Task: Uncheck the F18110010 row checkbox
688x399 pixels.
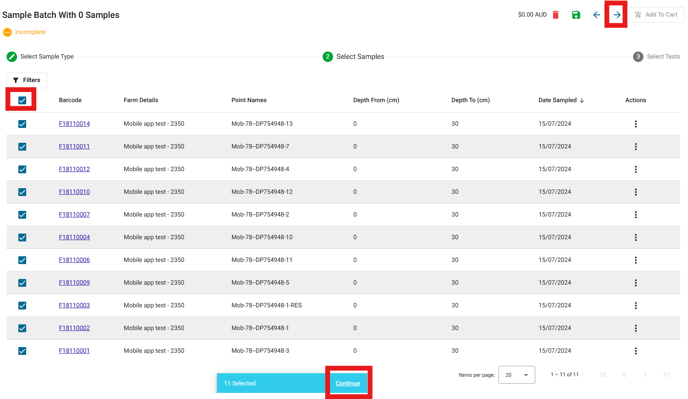Action: [22, 192]
